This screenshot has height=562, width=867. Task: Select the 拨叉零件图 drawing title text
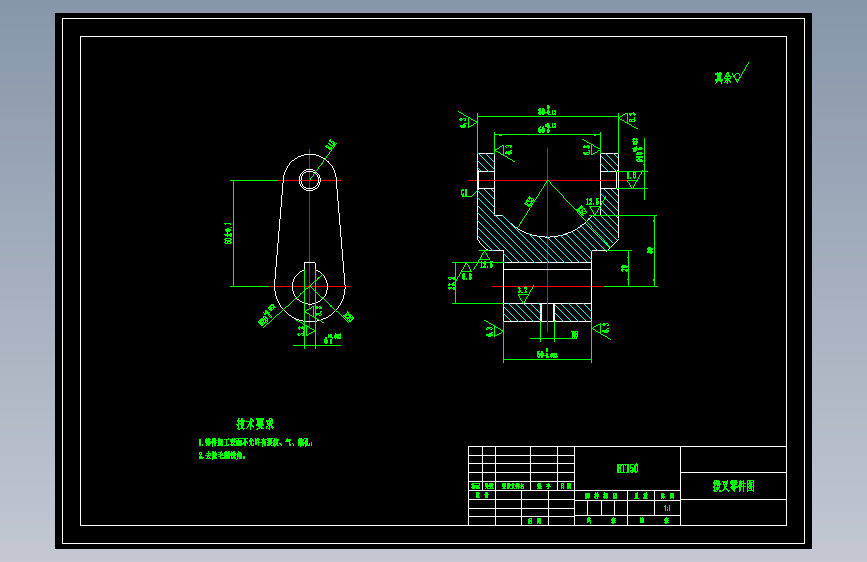733,486
